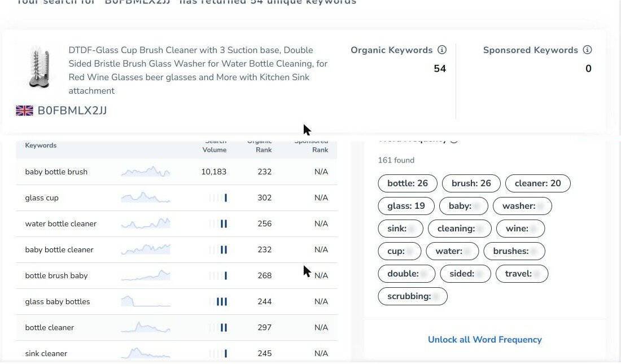The height and width of the screenshot is (364, 621).
Task: Click the organic rank value 302
Action: [x=265, y=198]
